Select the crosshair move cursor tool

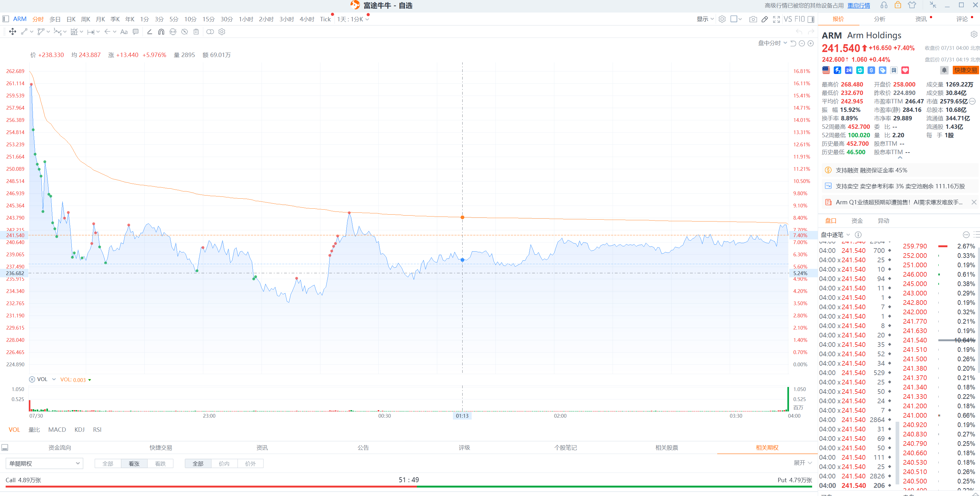click(x=13, y=32)
